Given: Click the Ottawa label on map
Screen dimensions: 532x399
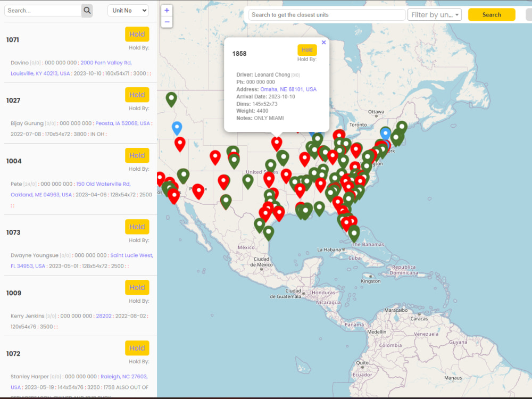Looking at the screenshot, I should 376,112.
